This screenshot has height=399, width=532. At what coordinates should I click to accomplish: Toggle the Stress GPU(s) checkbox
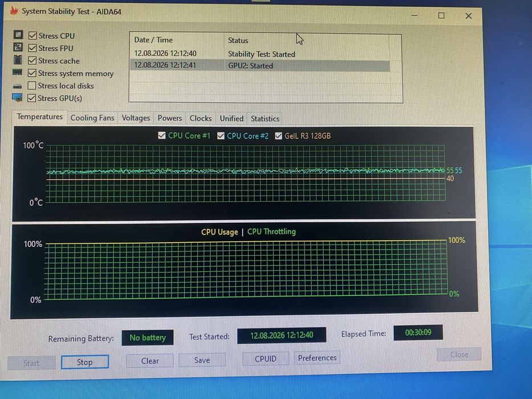(x=31, y=98)
